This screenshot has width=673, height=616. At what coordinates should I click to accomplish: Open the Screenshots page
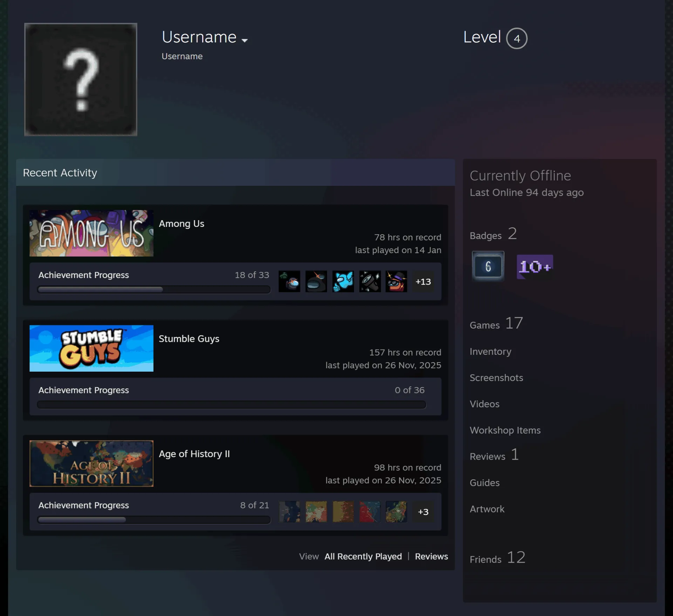[x=496, y=378]
